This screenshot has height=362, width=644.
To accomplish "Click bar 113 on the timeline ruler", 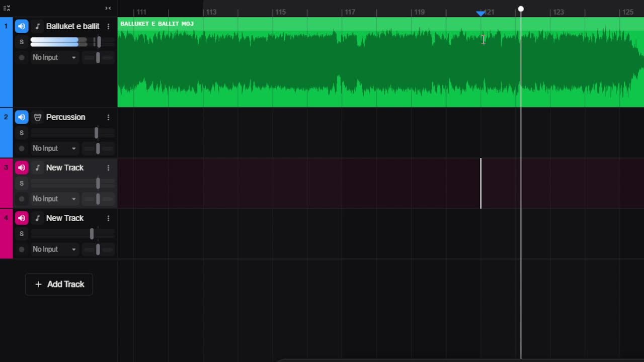I will click(211, 12).
